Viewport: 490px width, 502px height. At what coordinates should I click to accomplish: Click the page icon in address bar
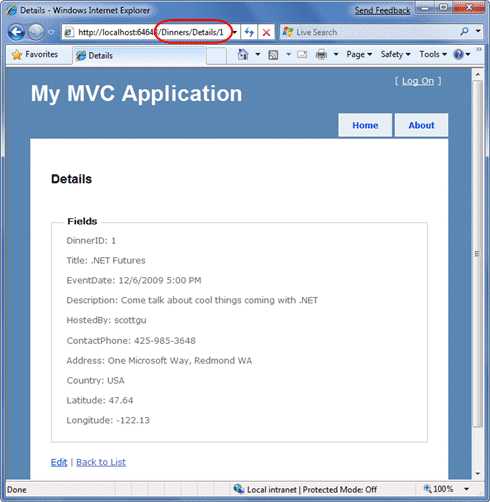tap(69, 32)
